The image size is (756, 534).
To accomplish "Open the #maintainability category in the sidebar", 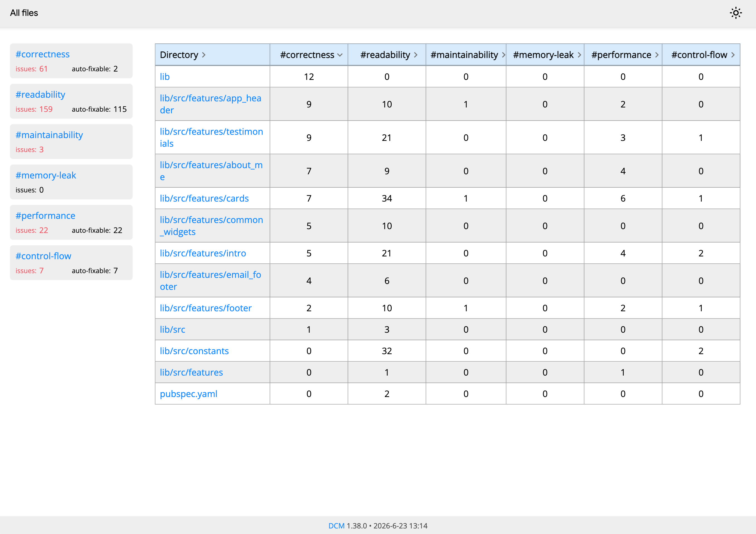I will click(49, 135).
